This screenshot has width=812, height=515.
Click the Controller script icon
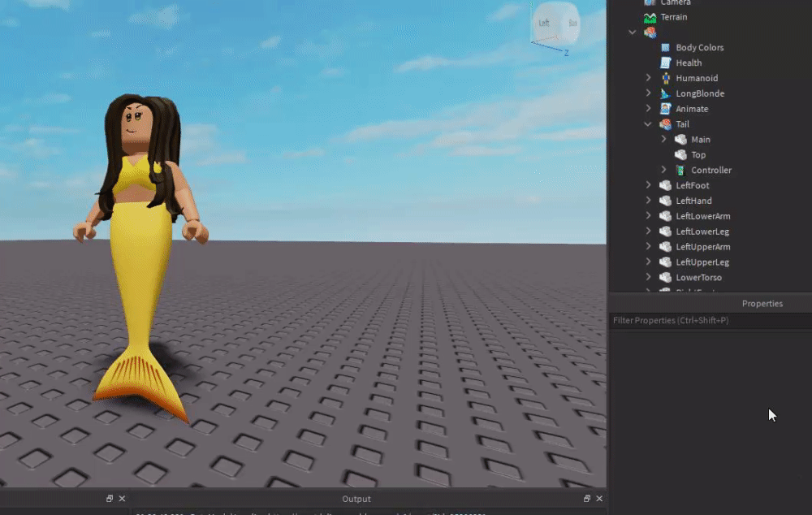tap(681, 171)
